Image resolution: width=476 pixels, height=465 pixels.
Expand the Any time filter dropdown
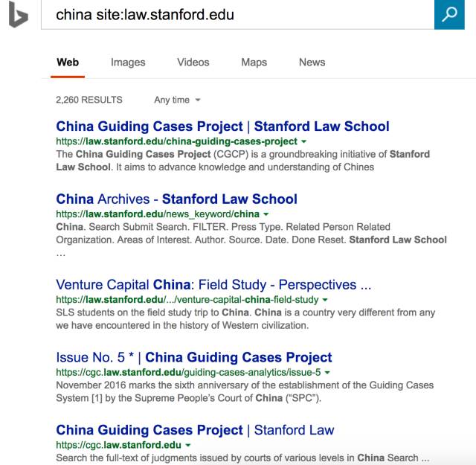click(x=177, y=100)
